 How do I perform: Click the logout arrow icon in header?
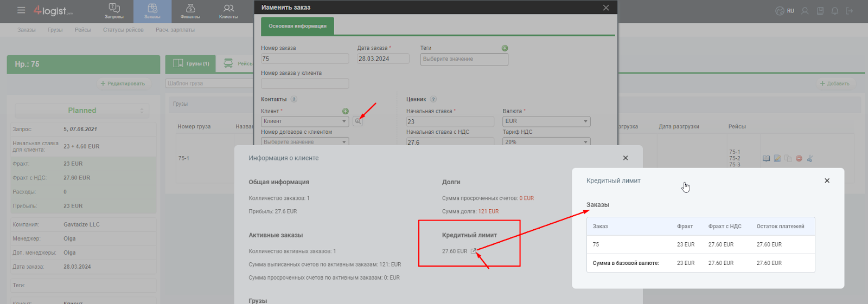coord(850,11)
